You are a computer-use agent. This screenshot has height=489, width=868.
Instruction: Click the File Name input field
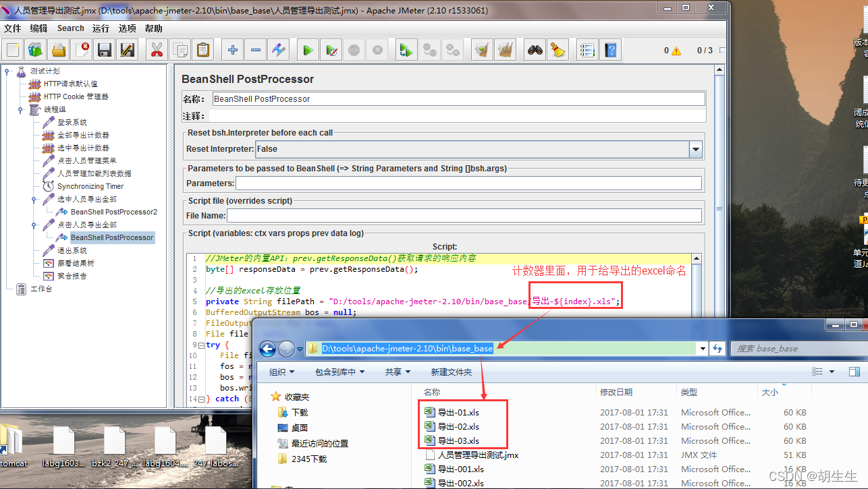point(464,216)
